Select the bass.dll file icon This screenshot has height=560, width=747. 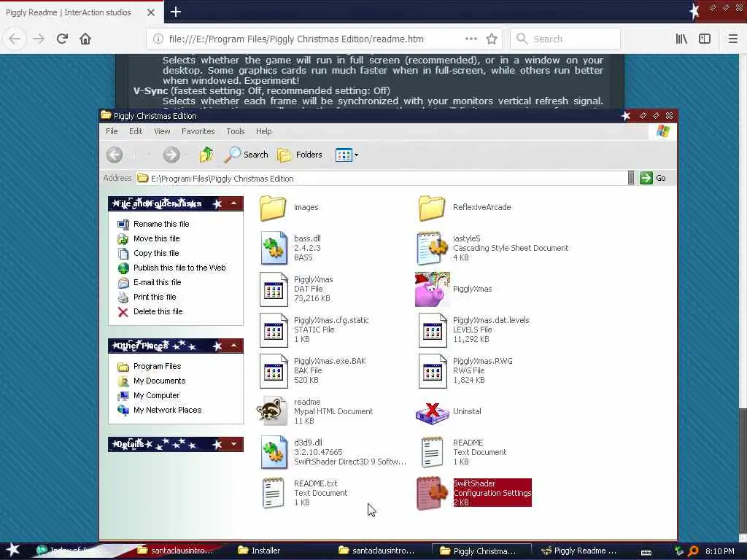[274, 248]
